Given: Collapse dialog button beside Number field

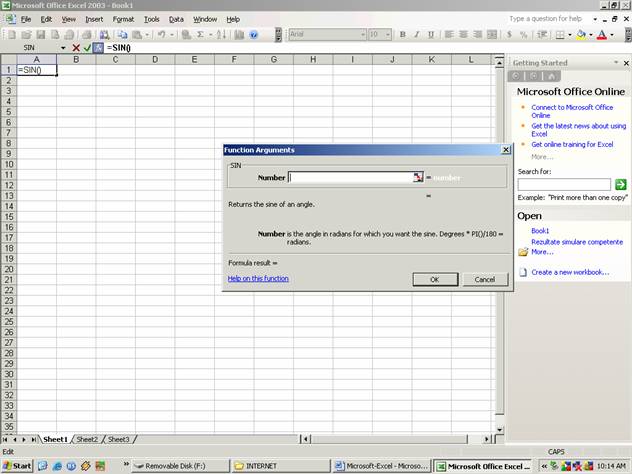Looking at the screenshot, I should click(418, 177).
